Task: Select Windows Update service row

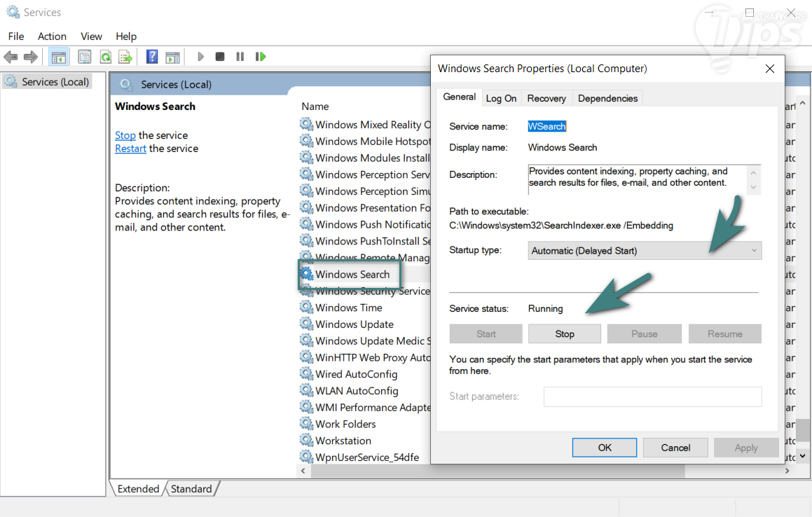Action: [x=355, y=324]
